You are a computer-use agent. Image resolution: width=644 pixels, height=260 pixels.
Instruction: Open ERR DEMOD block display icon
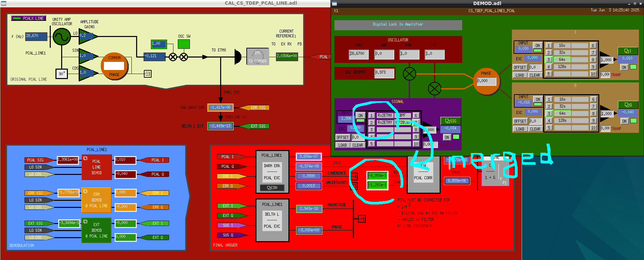pos(85,191)
